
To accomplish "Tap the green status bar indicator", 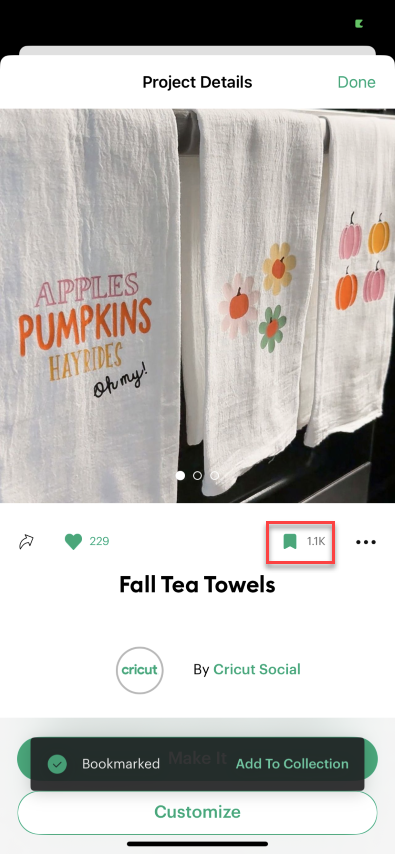I will click(x=358, y=23).
